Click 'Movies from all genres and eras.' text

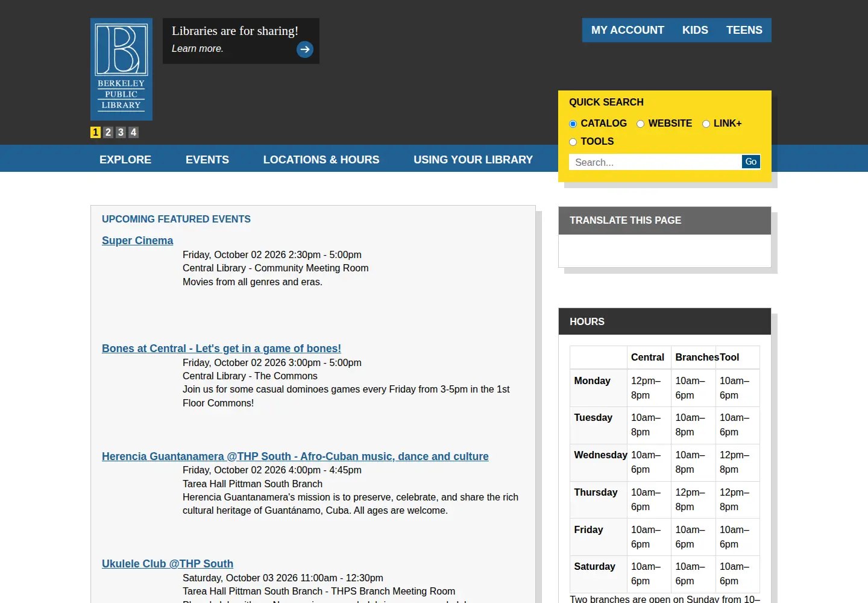[253, 282]
